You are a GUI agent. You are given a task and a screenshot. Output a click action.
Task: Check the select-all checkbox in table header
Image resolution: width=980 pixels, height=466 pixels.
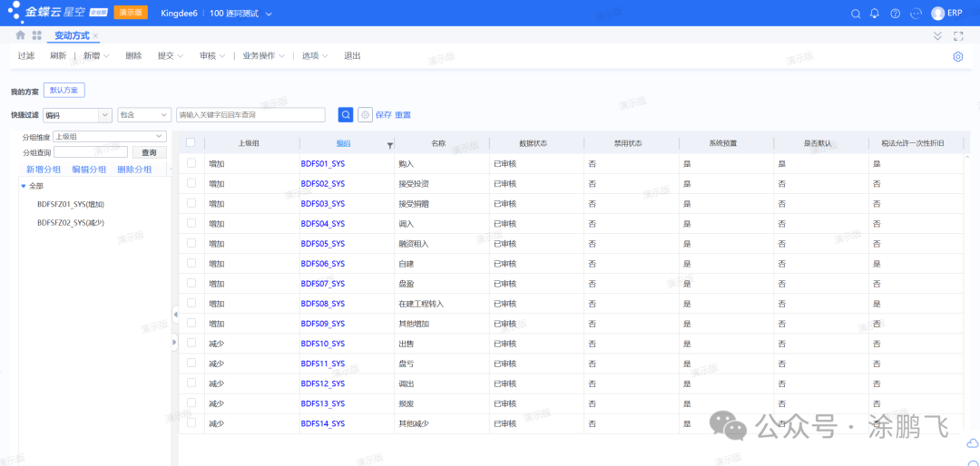coord(191,143)
